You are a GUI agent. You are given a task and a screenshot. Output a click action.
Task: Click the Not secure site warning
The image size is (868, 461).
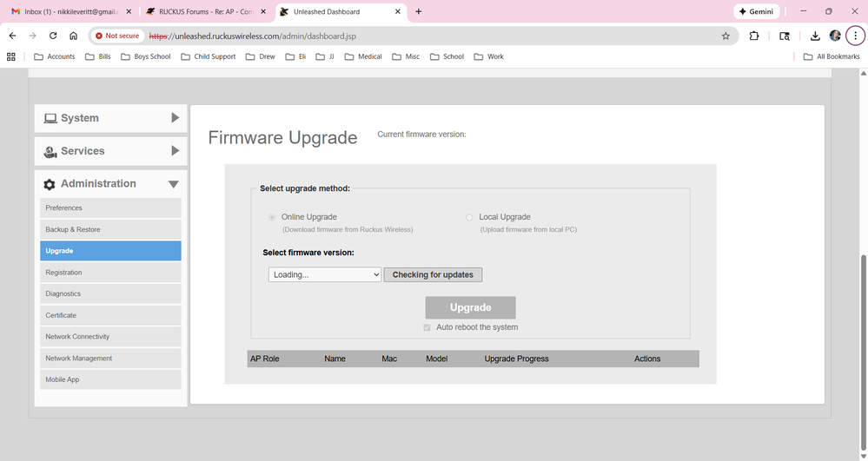(117, 36)
